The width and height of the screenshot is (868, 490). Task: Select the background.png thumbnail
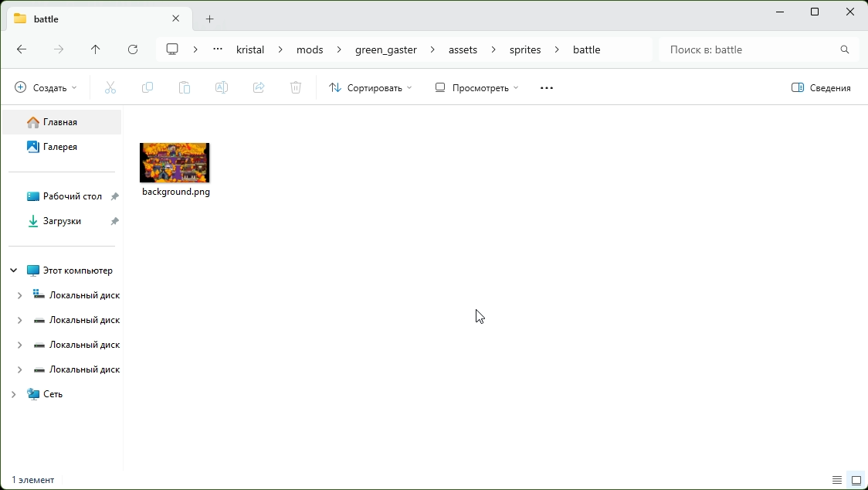(x=175, y=162)
